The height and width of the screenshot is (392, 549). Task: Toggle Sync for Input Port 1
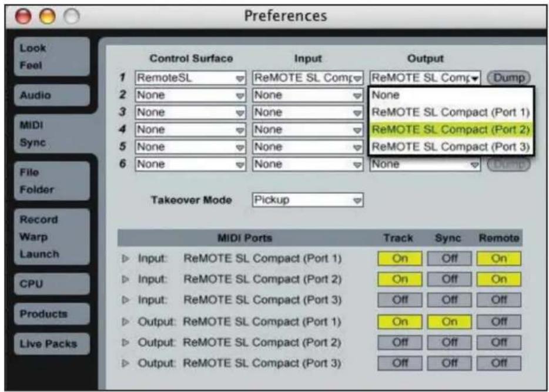449,259
